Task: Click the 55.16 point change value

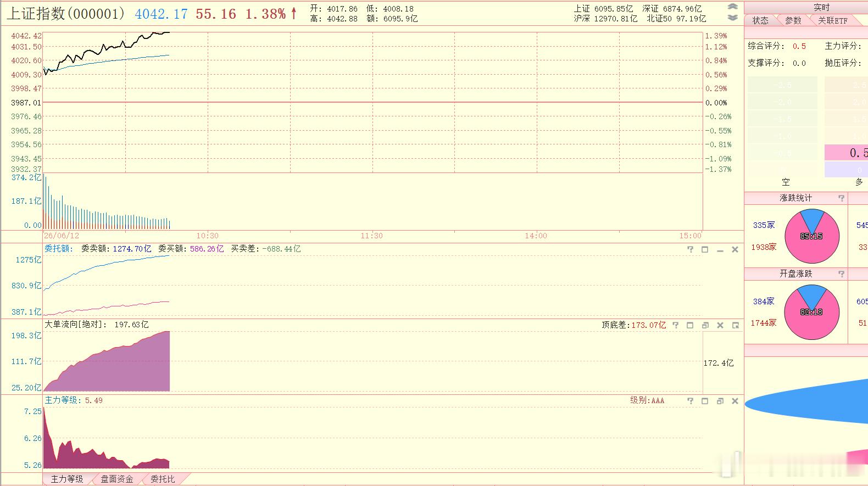Action: click(x=216, y=14)
